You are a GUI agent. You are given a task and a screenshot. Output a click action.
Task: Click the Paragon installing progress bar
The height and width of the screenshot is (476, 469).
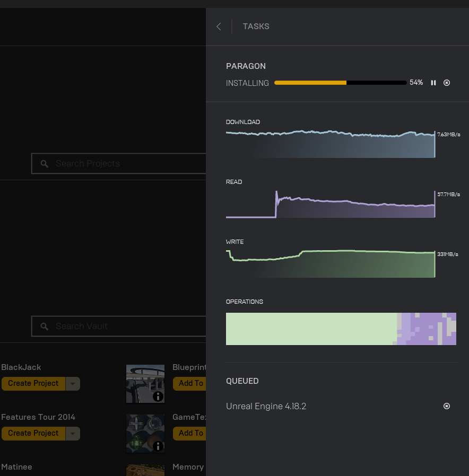tap(340, 83)
